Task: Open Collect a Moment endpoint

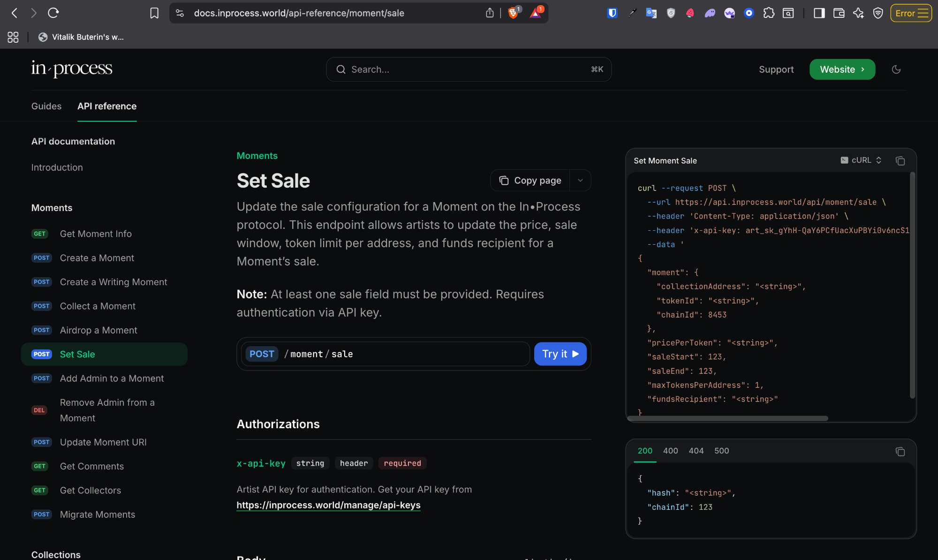Action: coord(98,306)
